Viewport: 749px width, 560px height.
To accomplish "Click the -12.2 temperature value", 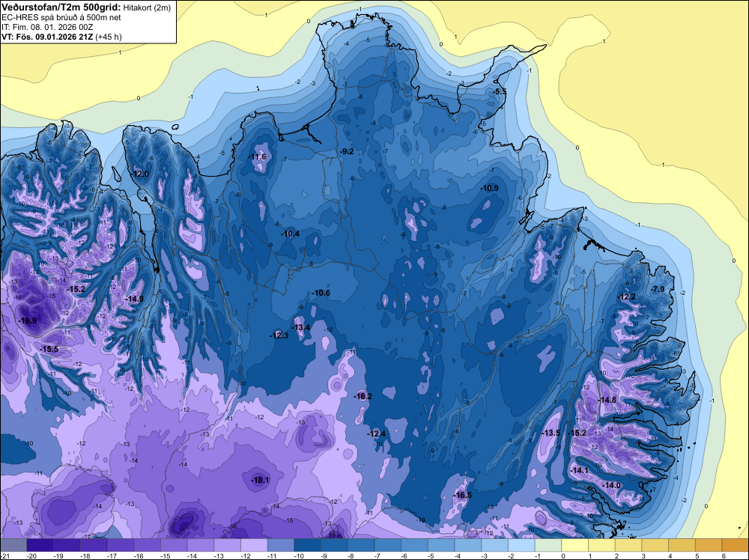I will pos(627,297).
